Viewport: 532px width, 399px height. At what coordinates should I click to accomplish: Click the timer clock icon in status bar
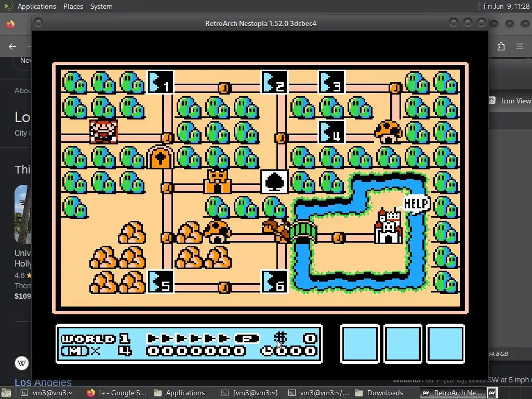(x=267, y=351)
